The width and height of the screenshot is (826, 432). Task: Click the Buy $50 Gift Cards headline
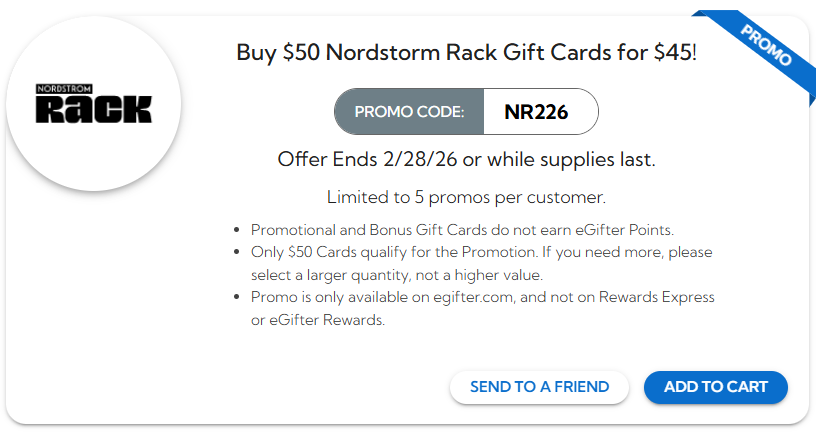(x=466, y=53)
